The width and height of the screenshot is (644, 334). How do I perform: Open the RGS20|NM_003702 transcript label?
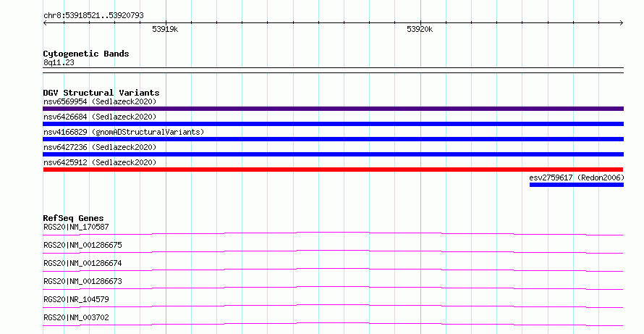(x=76, y=317)
